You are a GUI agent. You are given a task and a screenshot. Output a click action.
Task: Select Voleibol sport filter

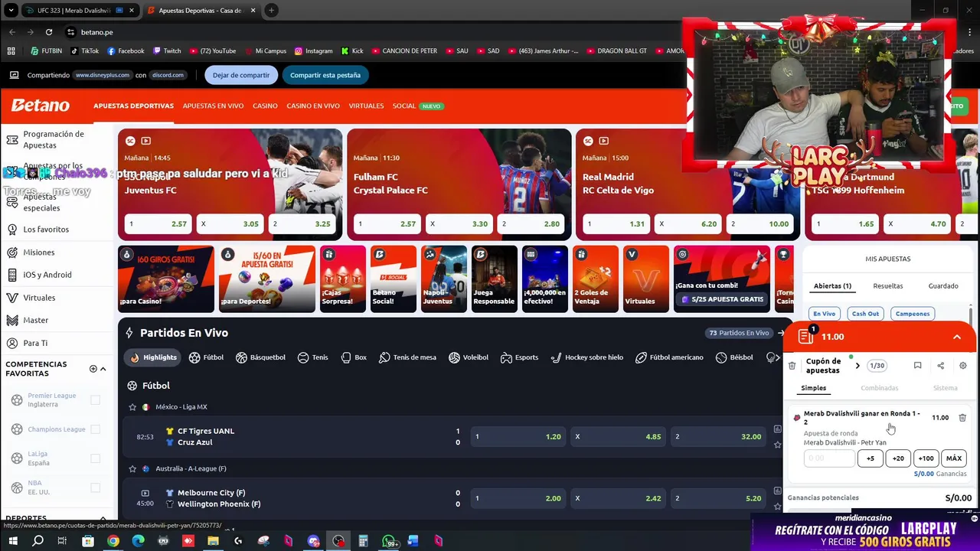(469, 357)
